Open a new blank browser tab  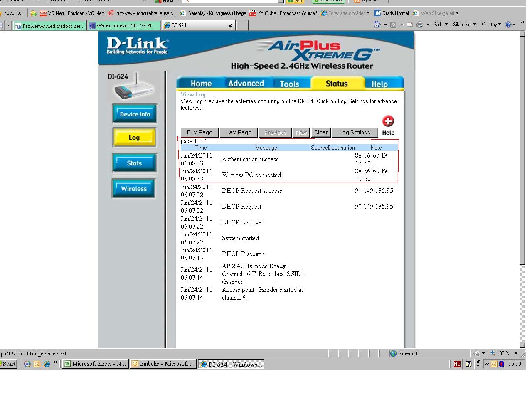pyautogui.click(x=242, y=26)
